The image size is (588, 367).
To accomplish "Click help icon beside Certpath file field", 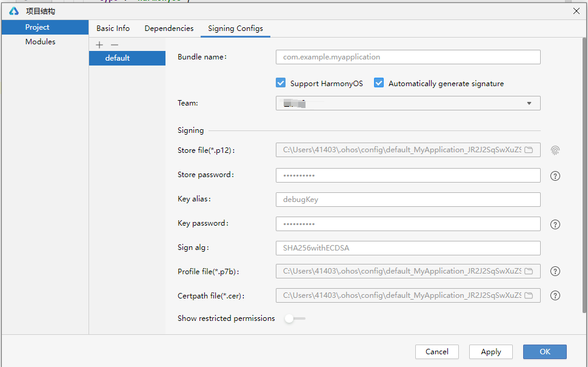I will coord(555,295).
